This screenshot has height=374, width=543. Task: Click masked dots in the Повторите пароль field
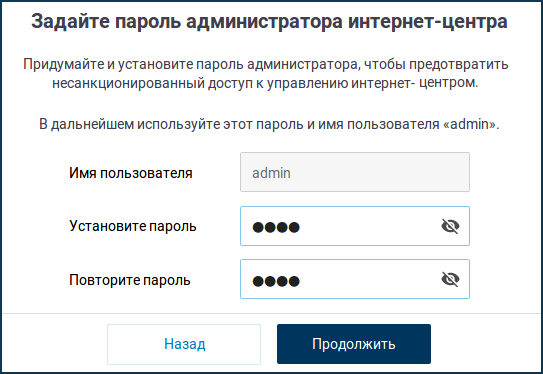[x=276, y=281]
